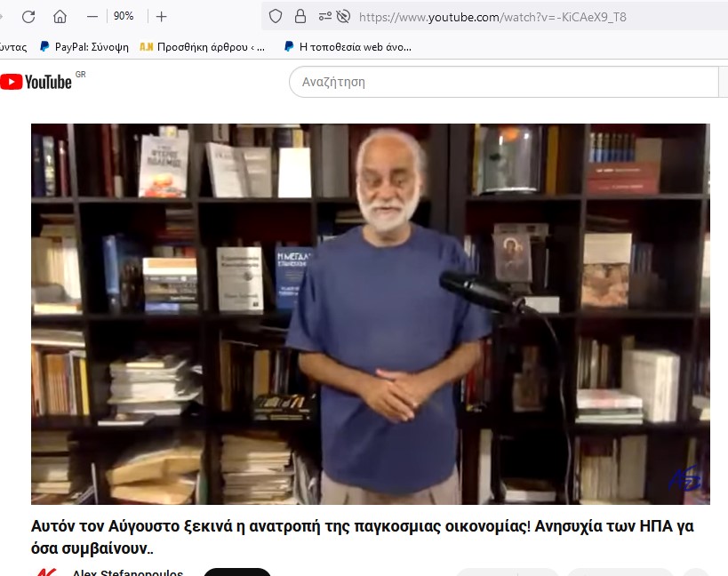Viewport: 728px width, 576px height.
Task: Click the video title text below the player
Action: pos(362,538)
